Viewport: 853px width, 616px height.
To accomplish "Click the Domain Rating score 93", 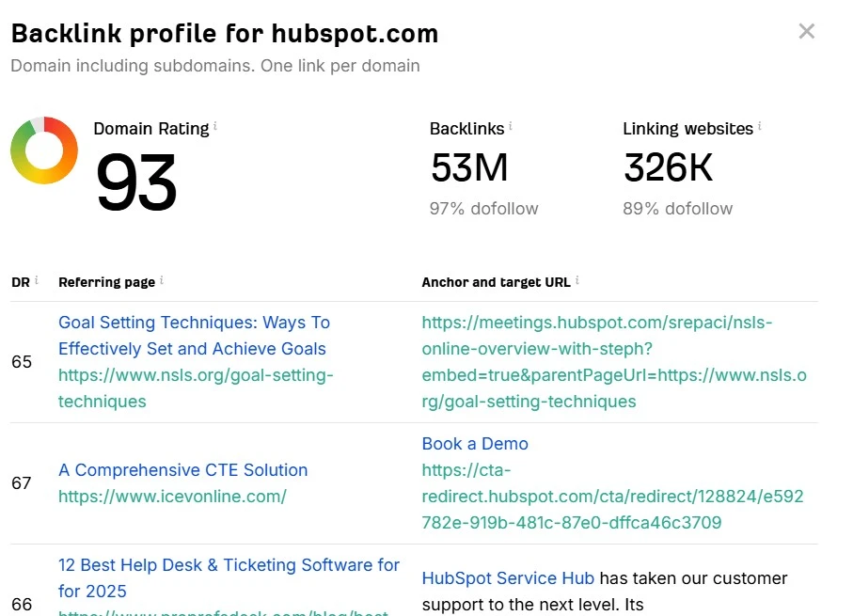I will pyautogui.click(x=136, y=182).
